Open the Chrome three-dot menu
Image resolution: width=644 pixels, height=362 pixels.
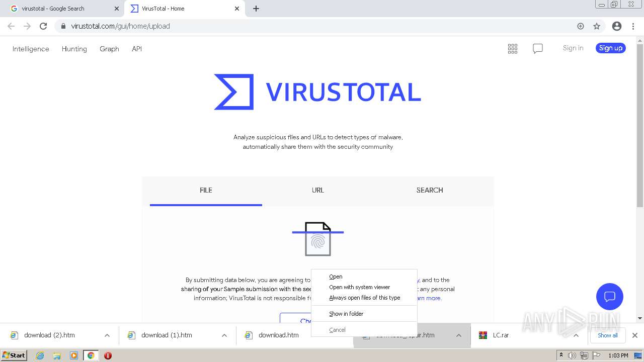point(633,26)
